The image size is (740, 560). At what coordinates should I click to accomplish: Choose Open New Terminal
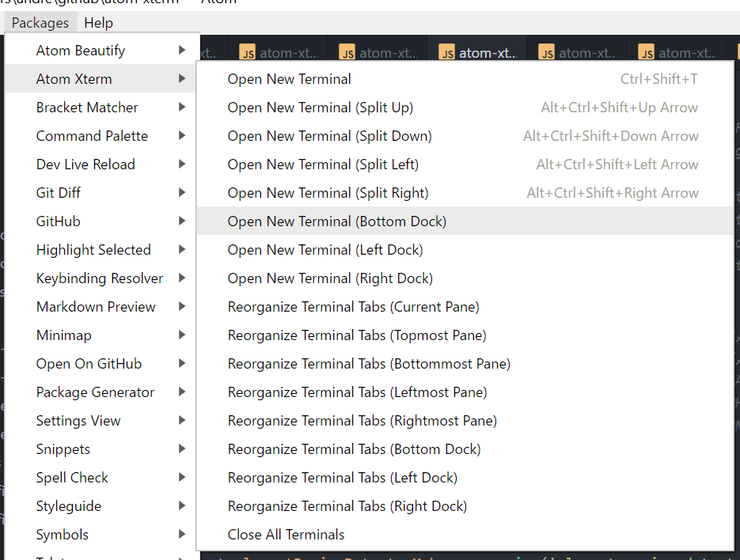(x=465, y=79)
